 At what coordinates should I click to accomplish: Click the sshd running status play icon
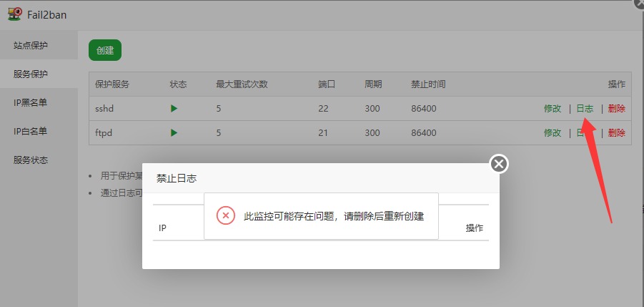tap(174, 109)
